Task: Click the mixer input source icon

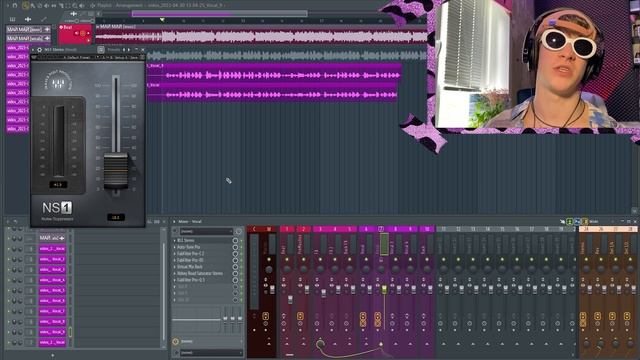Action: (176, 231)
